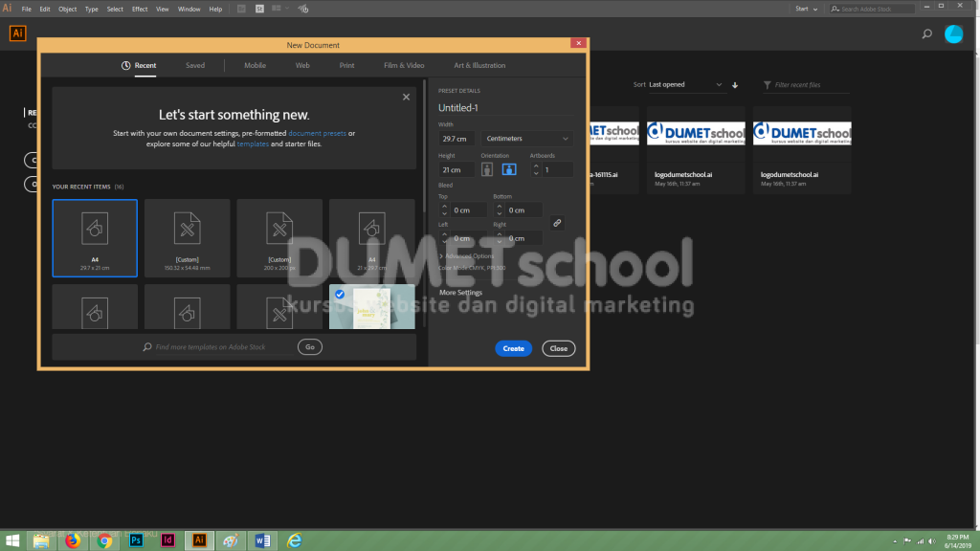Expand Advanced Options section
The image size is (980, 551).
coord(466,256)
